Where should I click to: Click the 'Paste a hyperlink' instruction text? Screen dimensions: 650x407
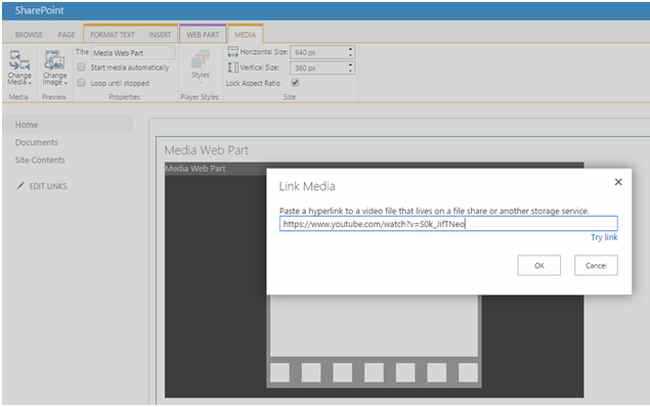point(434,211)
